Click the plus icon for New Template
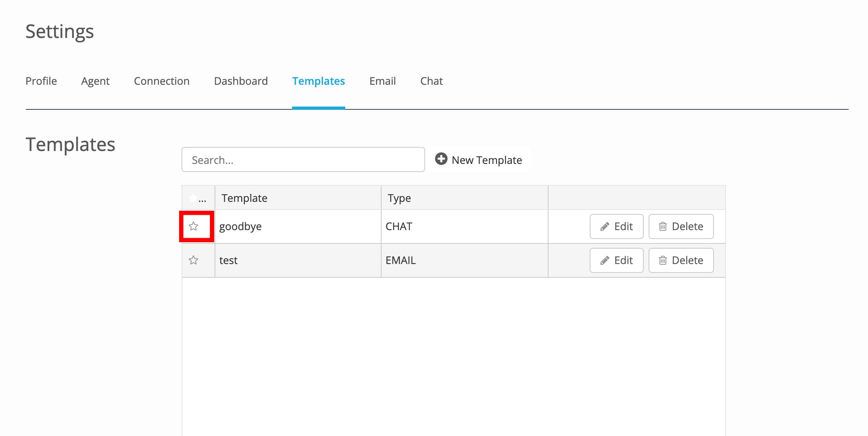868x436 pixels. (x=441, y=159)
